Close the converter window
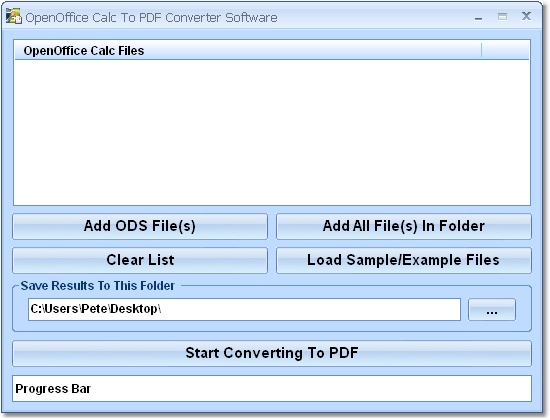The height and width of the screenshot is (420, 550). tap(526, 16)
